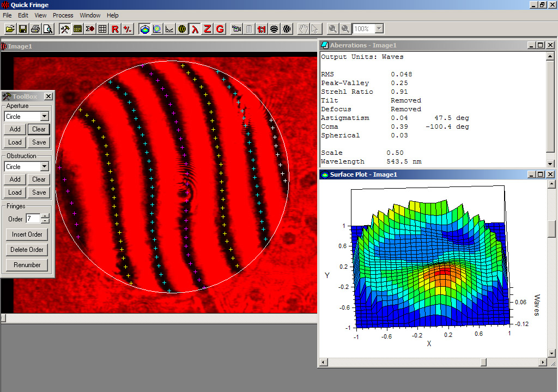Click the video camera capture toolbar icon

click(236, 29)
